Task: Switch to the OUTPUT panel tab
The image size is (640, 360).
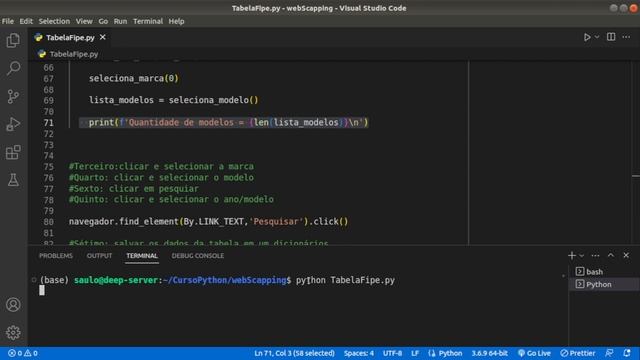Action: coord(99,256)
